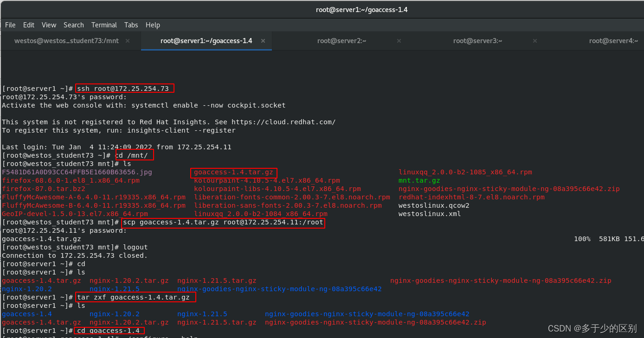Click the westoslinux.qcow2 filename
644x338 pixels.
pos(434,205)
